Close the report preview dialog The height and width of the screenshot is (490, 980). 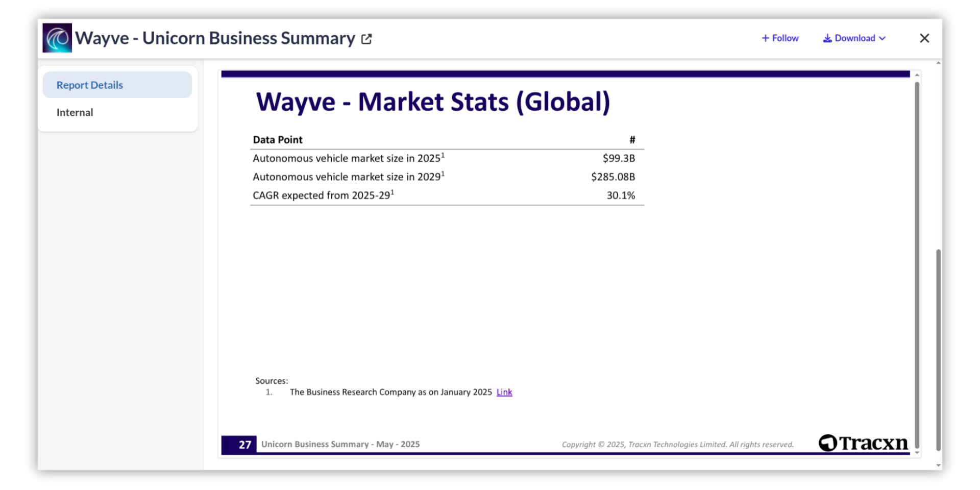click(924, 38)
